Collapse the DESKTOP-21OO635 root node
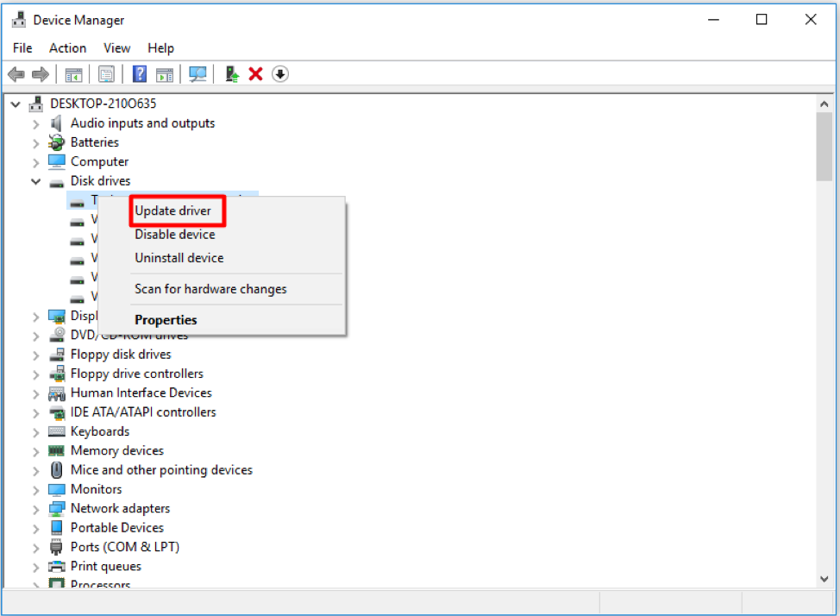Viewport: 840px width, 616px height. click(x=16, y=104)
